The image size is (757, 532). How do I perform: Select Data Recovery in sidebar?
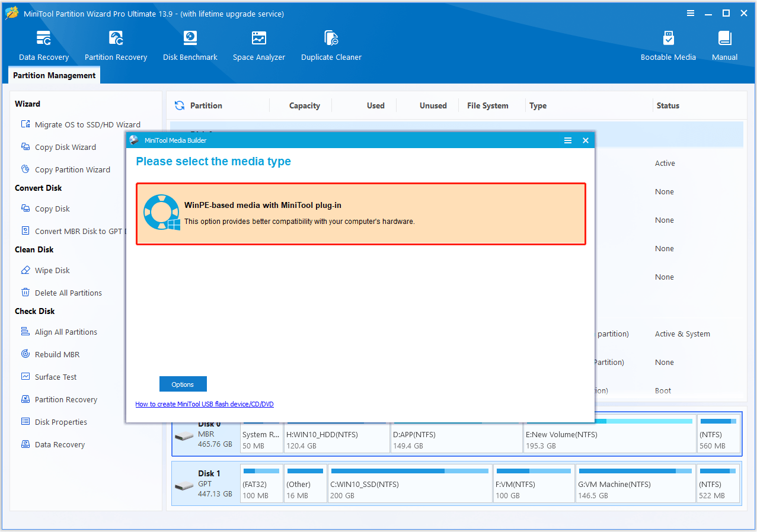click(53, 444)
